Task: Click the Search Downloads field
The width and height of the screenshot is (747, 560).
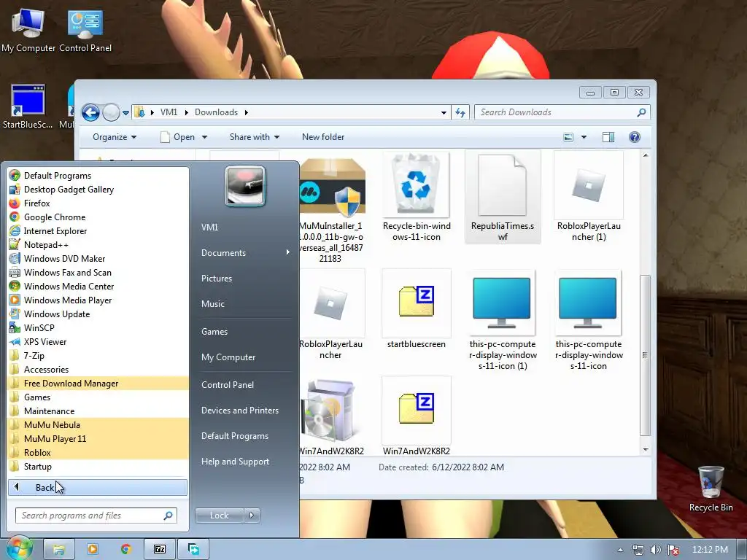Action: [x=562, y=112]
